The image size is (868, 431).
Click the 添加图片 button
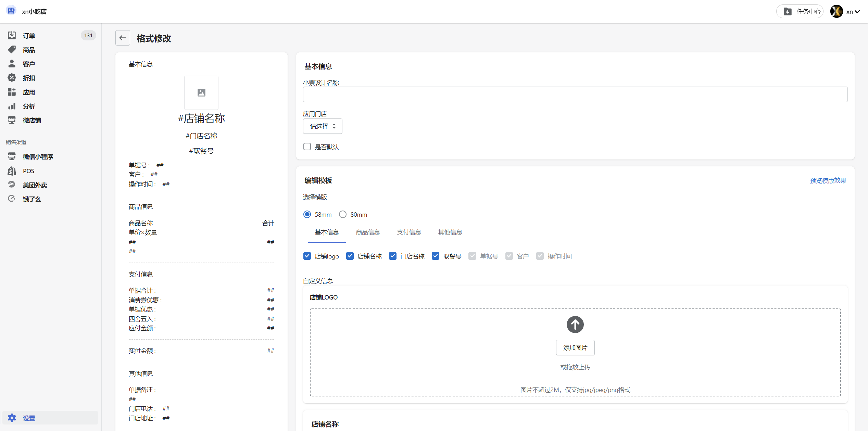pos(575,348)
